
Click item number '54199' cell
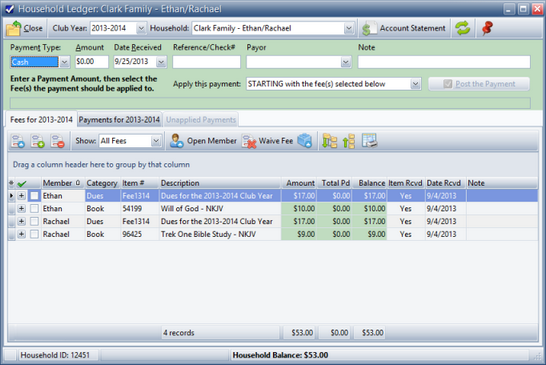click(140, 209)
